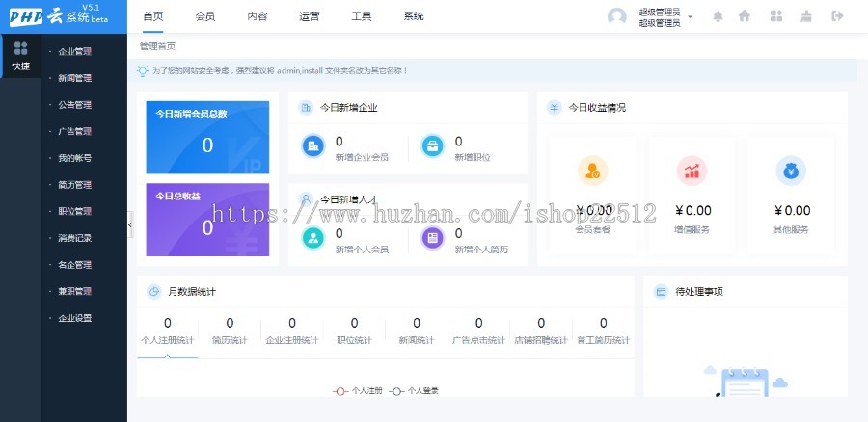
Task: Open the 运营 top menu
Action: click(309, 16)
